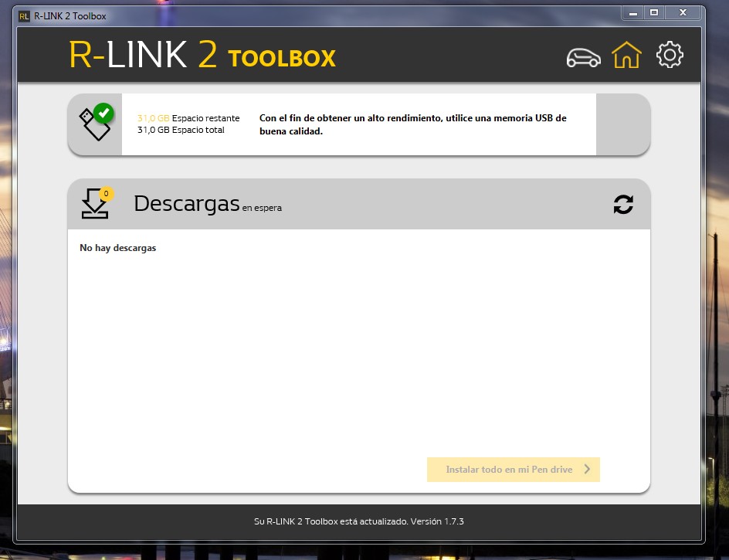The height and width of the screenshot is (560, 729).
Task: Click the USB drive status icon
Action: pyautogui.click(x=97, y=122)
